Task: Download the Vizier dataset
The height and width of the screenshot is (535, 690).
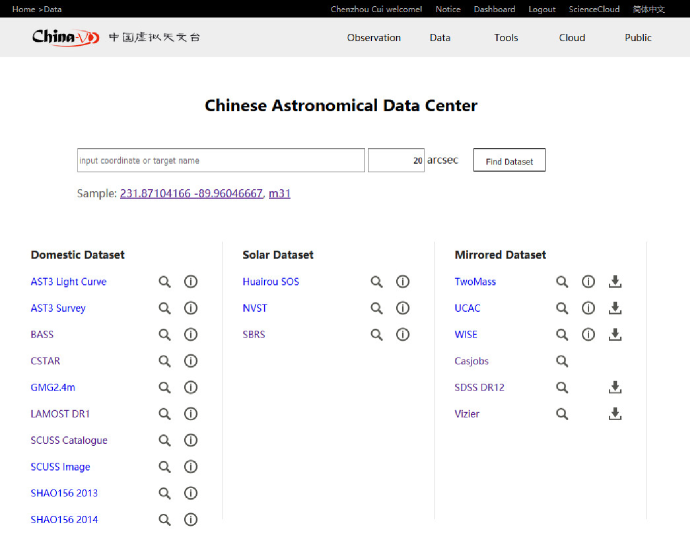Action: pos(615,414)
